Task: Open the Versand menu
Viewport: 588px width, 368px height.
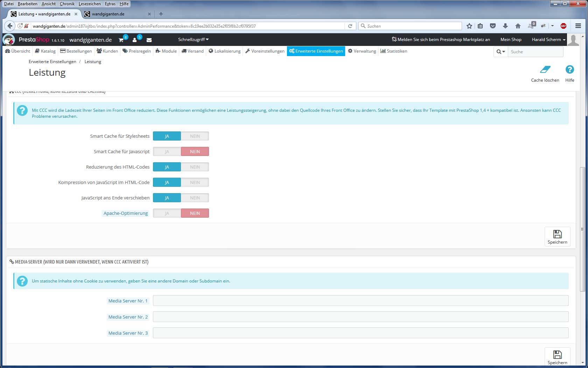Action: 192,51
